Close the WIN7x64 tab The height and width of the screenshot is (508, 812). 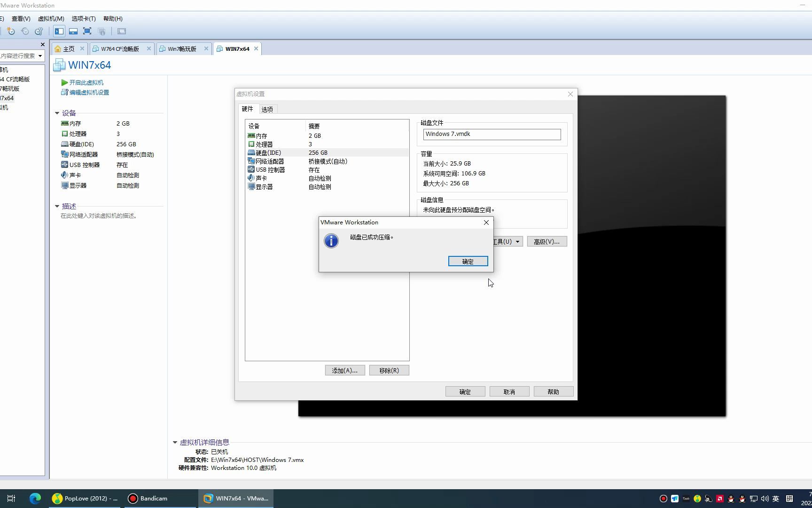pyautogui.click(x=256, y=49)
